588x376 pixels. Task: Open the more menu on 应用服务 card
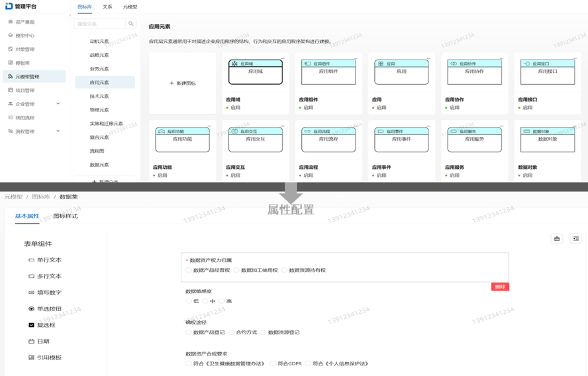point(501,126)
